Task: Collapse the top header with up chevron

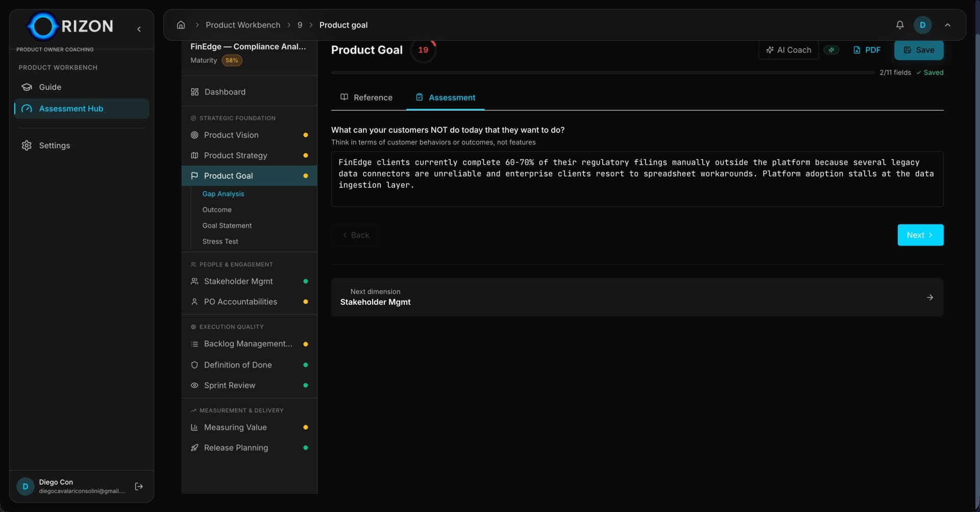Action: click(x=947, y=25)
